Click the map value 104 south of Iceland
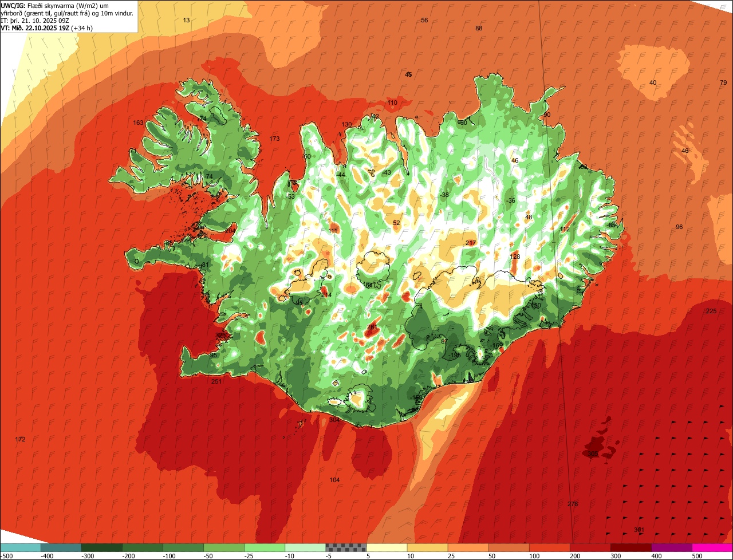The height and width of the screenshot is (560, 733). 334,479
